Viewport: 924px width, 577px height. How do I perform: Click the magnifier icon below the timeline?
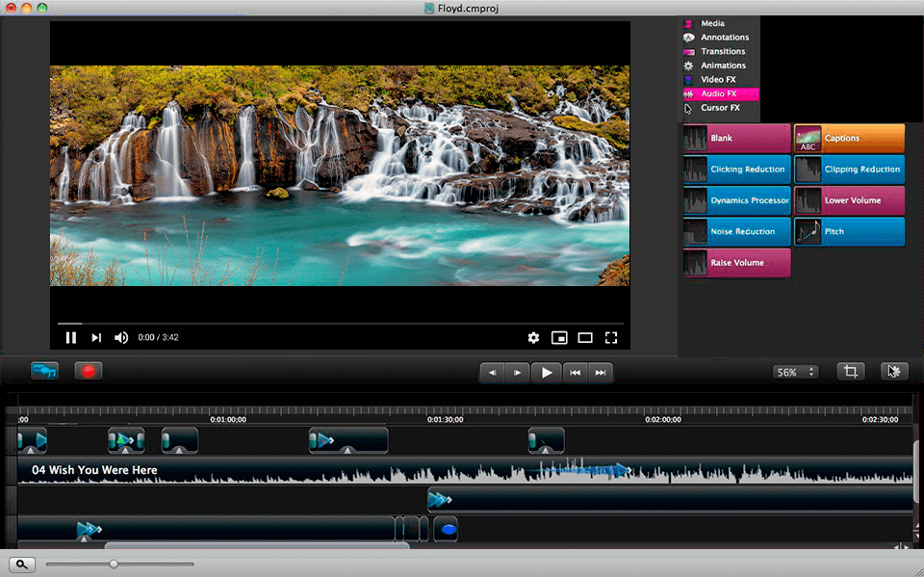tap(20, 564)
